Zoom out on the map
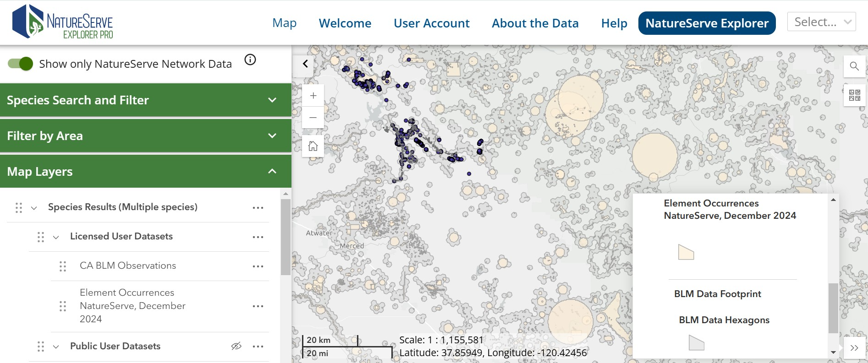Viewport: 868px width, 363px height. (x=313, y=118)
